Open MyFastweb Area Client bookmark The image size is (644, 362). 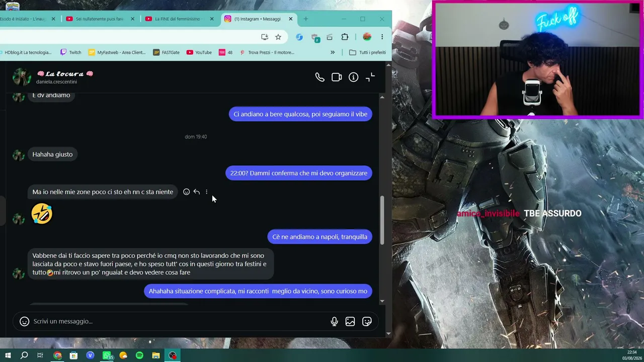[117, 52]
